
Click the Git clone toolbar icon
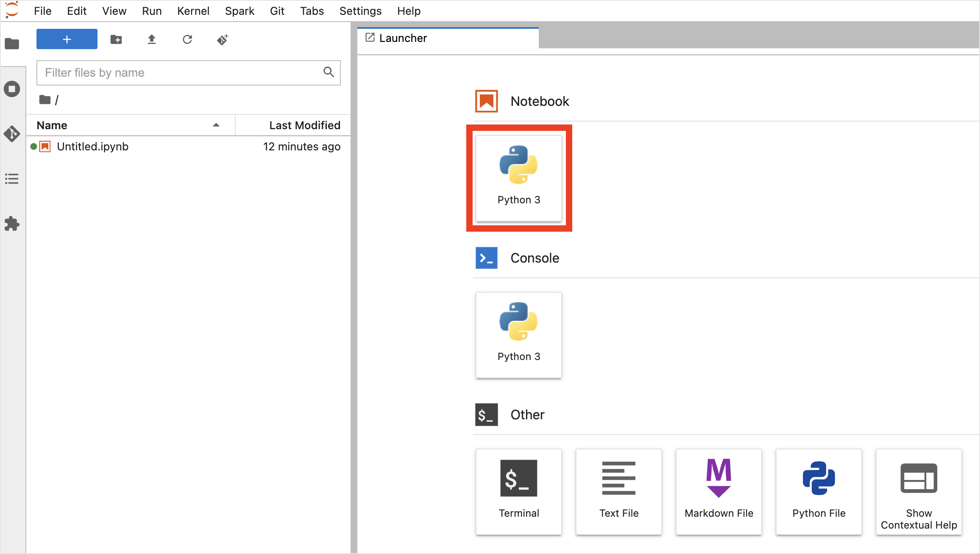coord(223,40)
